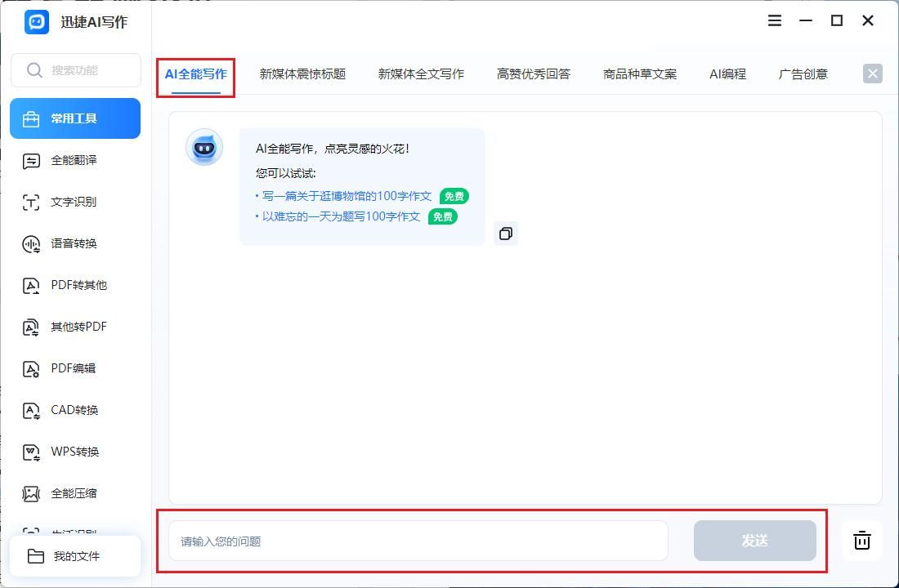Open 全能压缩 tool
Screen dimensions: 899x588
point(75,493)
